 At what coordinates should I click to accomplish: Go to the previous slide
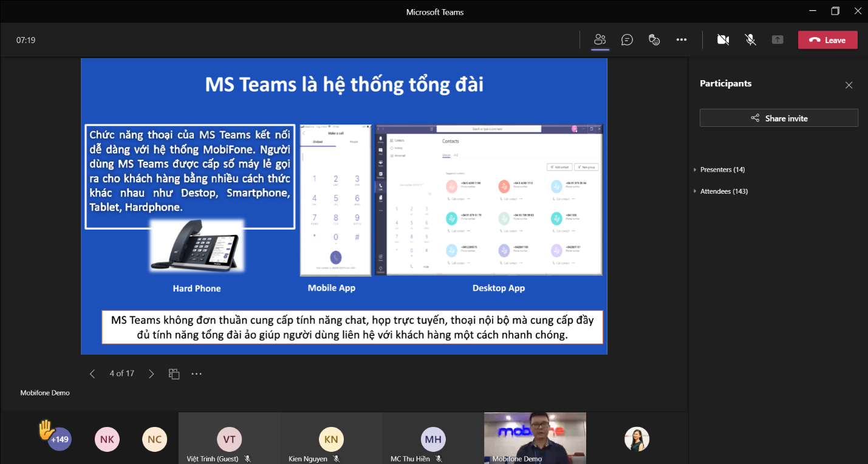click(x=92, y=374)
